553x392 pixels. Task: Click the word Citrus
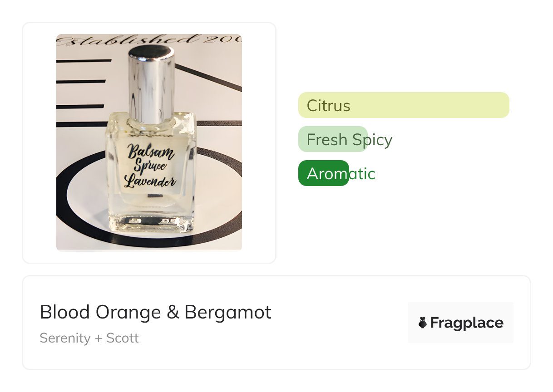point(328,105)
